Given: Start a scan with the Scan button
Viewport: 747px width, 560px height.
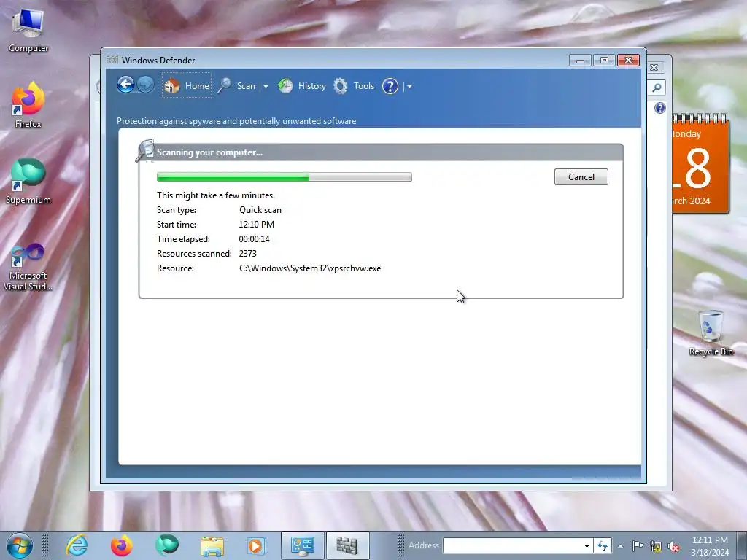Looking at the screenshot, I should pyautogui.click(x=237, y=86).
